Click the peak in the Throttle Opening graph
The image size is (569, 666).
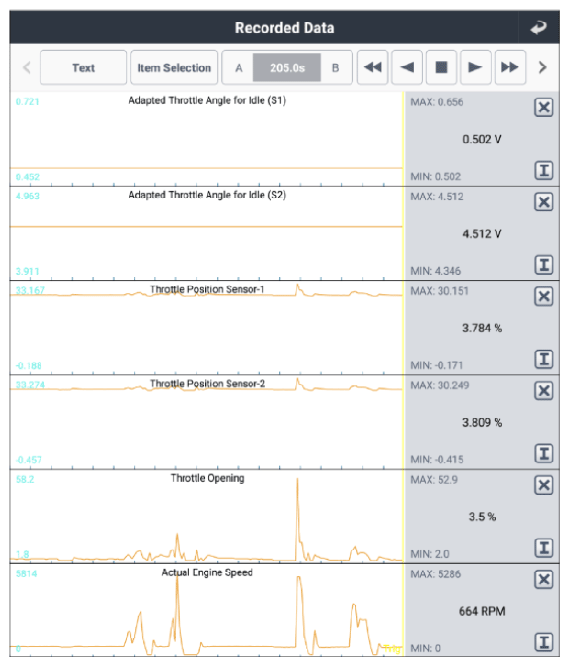297,481
